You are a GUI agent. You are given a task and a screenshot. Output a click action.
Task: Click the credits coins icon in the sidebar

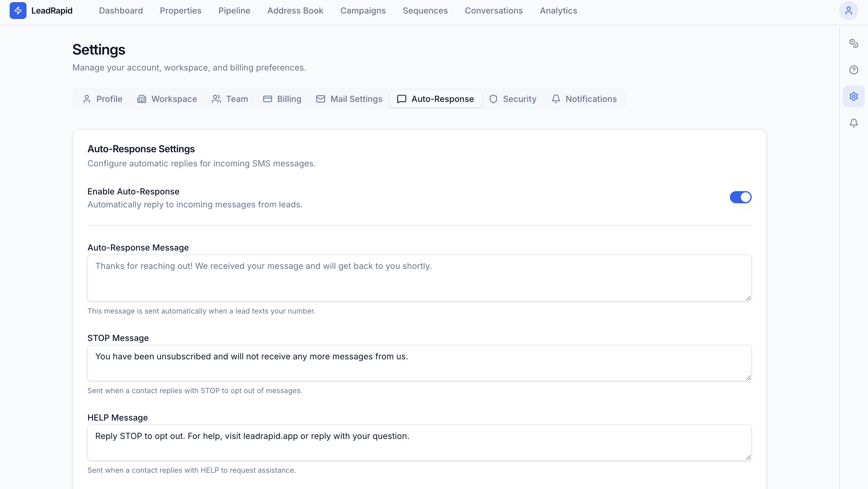[x=854, y=43]
